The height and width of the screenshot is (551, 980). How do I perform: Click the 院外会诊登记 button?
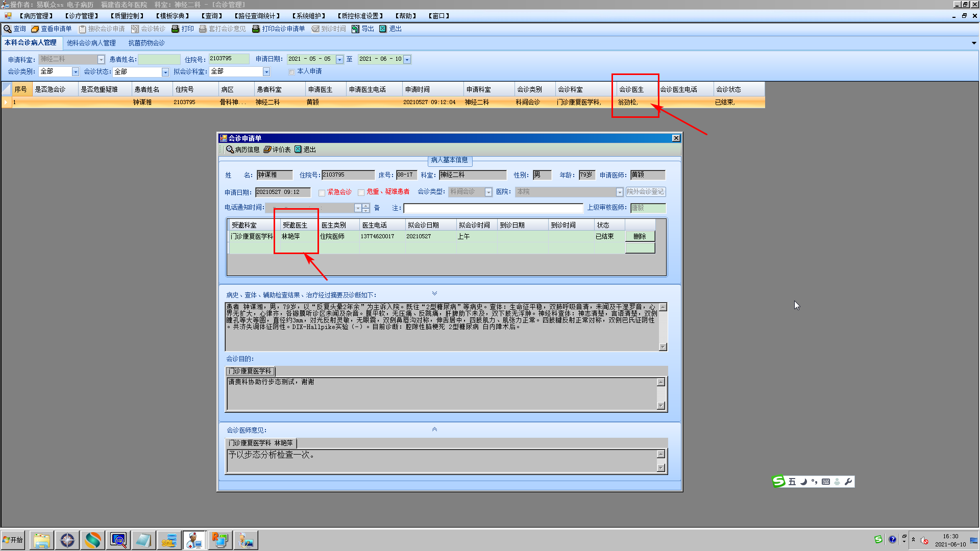pos(646,192)
